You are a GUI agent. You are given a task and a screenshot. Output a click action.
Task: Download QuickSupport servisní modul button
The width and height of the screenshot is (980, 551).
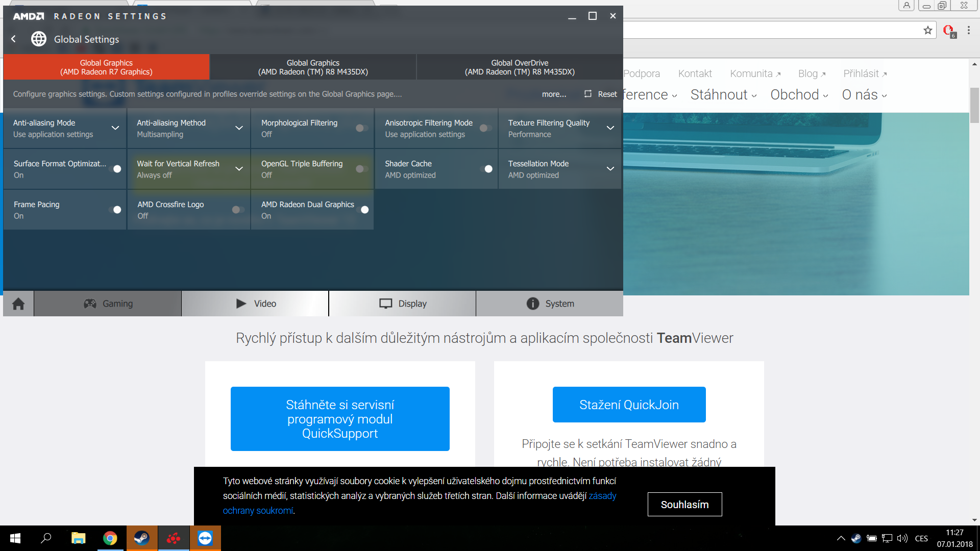pyautogui.click(x=340, y=419)
